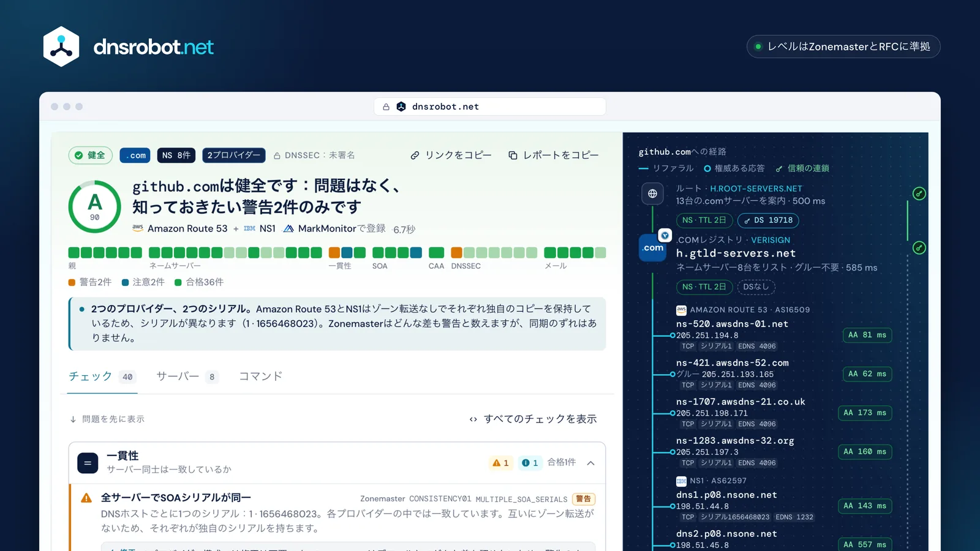The width and height of the screenshot is (980, 551).
Task: Click the AA 143 ms latency badge
Action: tap(865, 506)
